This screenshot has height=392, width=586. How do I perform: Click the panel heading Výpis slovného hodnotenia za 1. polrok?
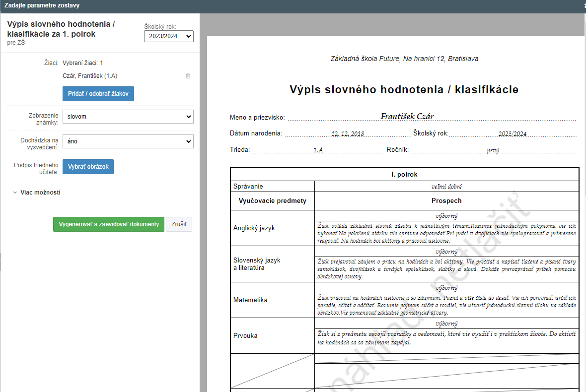click(61, 29)
